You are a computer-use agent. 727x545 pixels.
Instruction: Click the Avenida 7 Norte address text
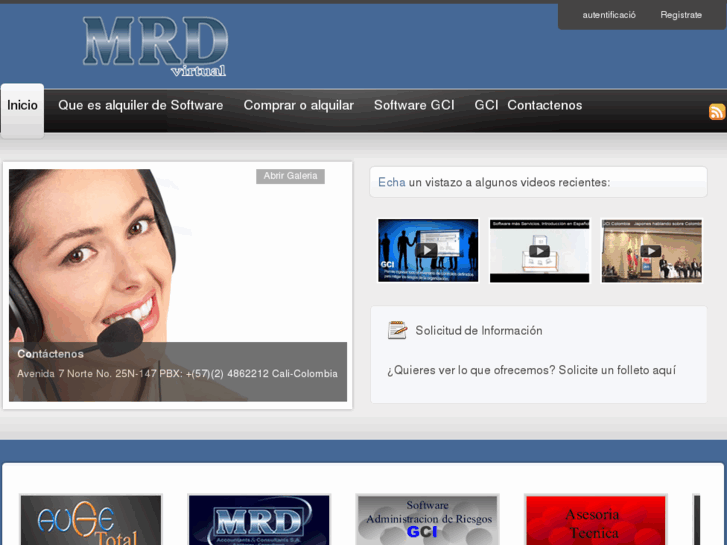pyautogui.click(x=177, y=374)
